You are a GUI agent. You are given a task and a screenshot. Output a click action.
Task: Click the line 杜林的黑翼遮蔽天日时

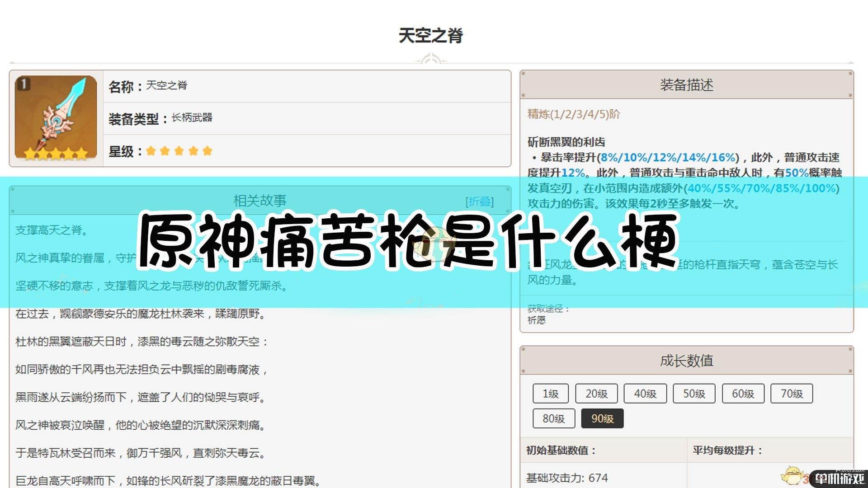click(142, 342)
